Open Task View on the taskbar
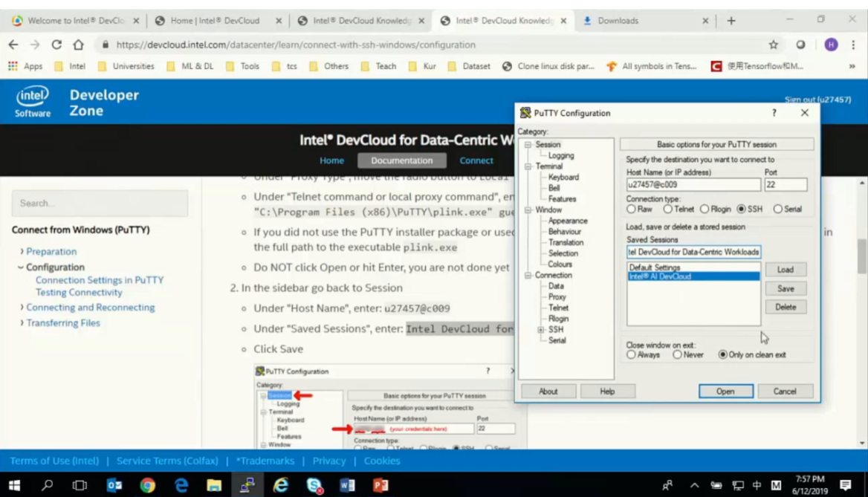Image resolution: width=868 pixels, height=497 pixels. pyautogui.click(x=80, y=485)
